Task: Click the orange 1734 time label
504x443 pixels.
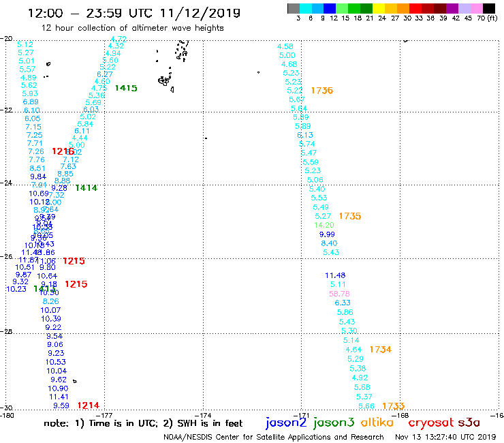Action: pyautogui.click(x=381, y=350)
